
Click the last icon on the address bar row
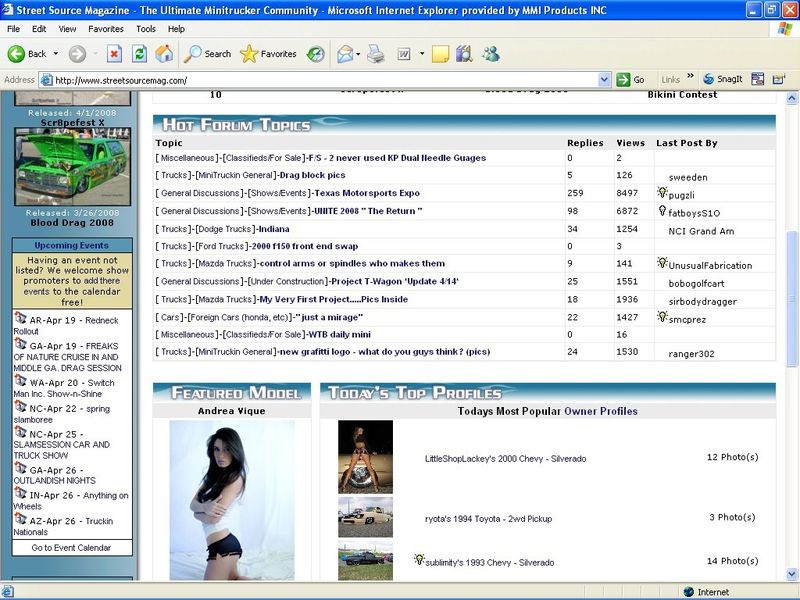click(x=779, y=79)
